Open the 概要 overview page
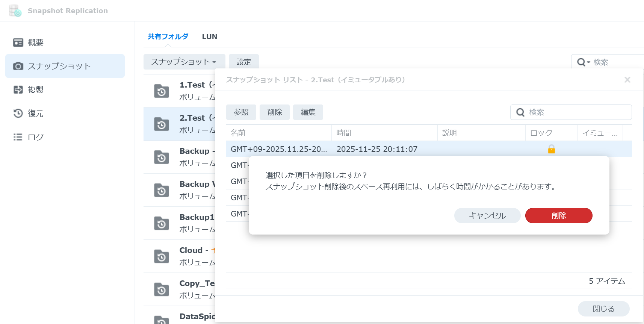The width and height of the screenshot is (644, 324). [35, 42]
